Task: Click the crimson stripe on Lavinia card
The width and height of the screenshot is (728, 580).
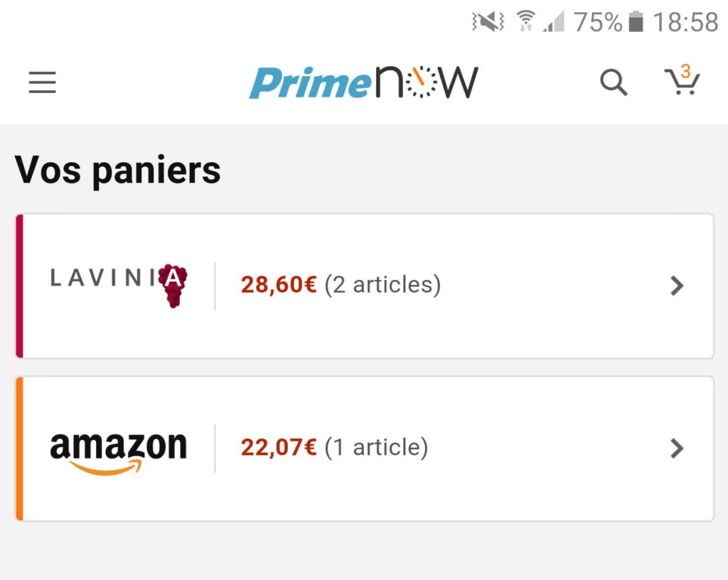Action: (20, 286)
